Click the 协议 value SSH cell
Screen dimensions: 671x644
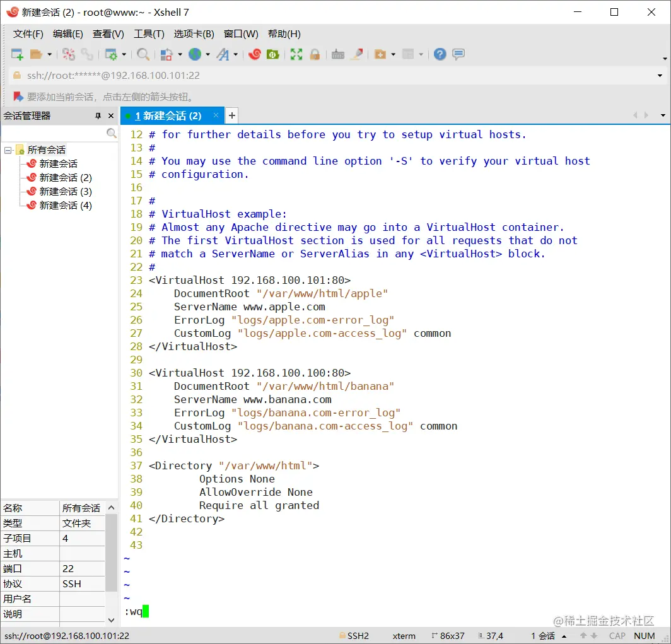click(82, 584)
